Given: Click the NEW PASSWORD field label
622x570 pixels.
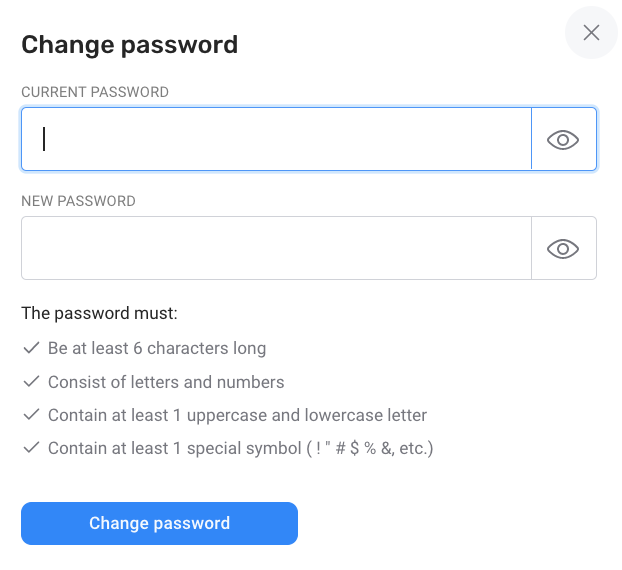Looking at the screenshot, I should pos(79,201).
